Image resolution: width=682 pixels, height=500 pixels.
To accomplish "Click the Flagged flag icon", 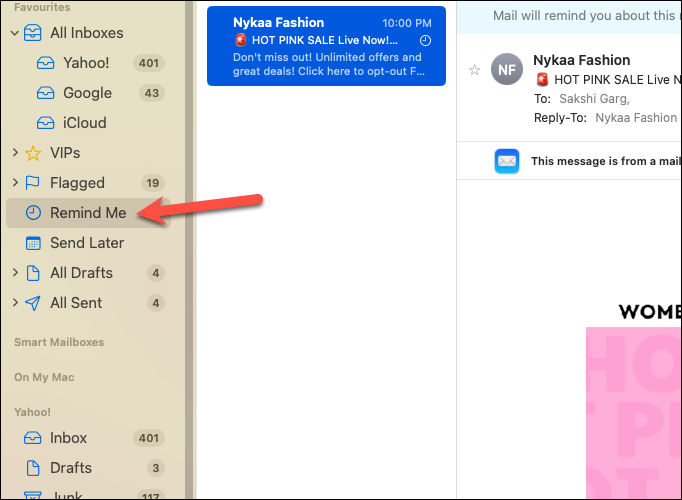I will click(33, 183).
